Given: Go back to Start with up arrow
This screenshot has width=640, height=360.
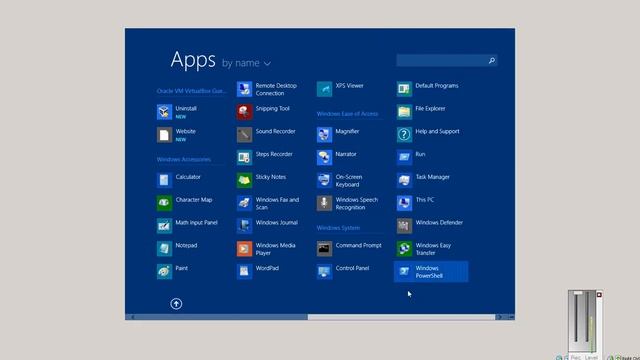Looking at the screenshot, I should [x=176, y=304].
